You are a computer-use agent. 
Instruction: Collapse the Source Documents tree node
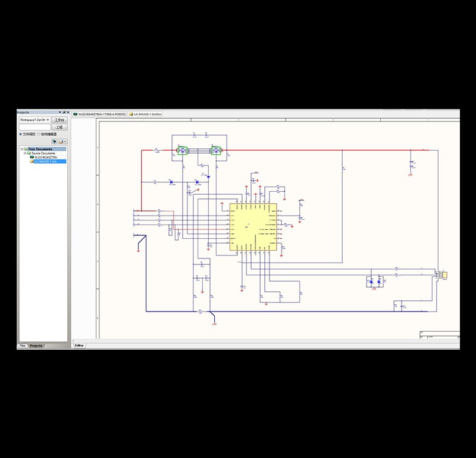pos(25,154)
